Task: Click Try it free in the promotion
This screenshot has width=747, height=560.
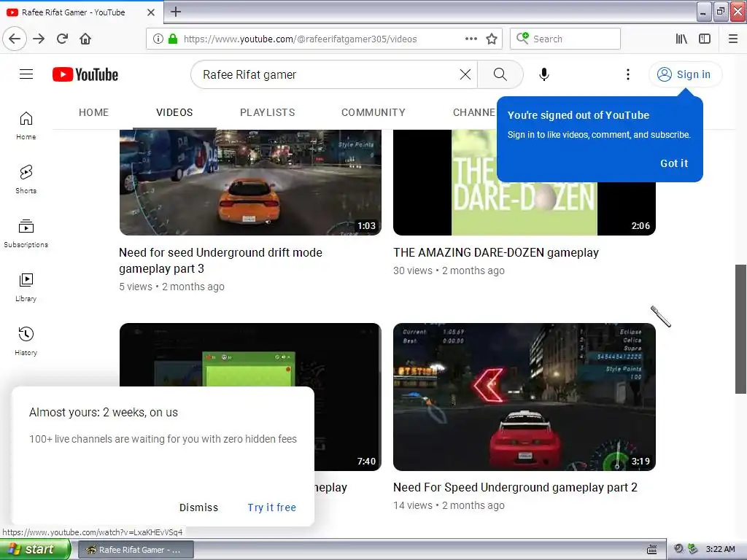Action: (271, 507)
